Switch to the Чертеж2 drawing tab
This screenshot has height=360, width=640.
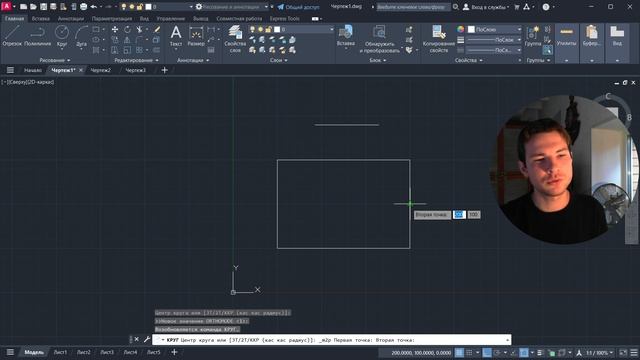point(100,70)
